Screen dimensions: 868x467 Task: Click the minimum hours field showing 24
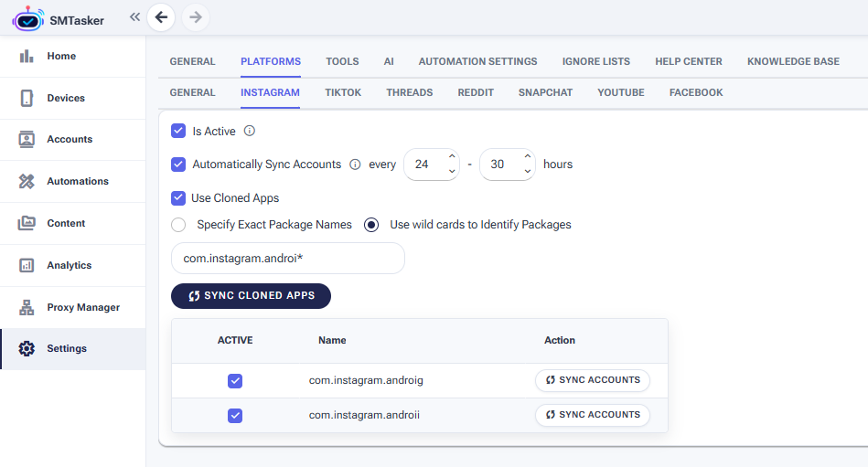[432, 165]
